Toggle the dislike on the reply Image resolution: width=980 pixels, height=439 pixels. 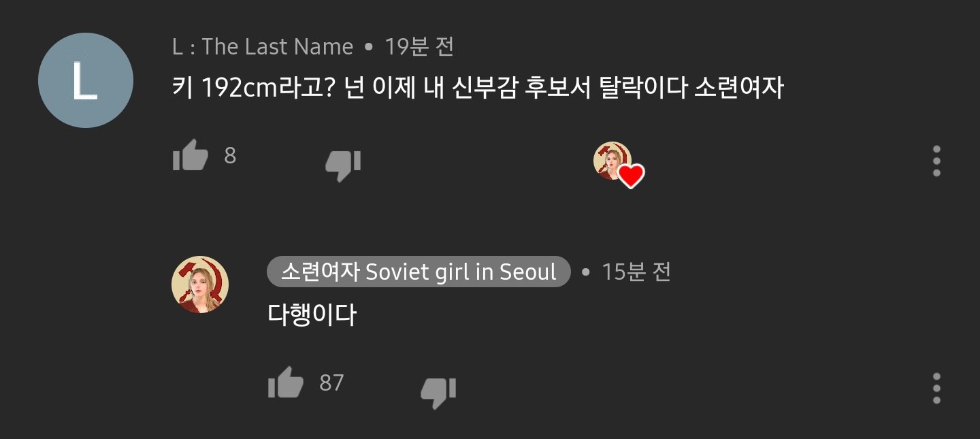440,390
